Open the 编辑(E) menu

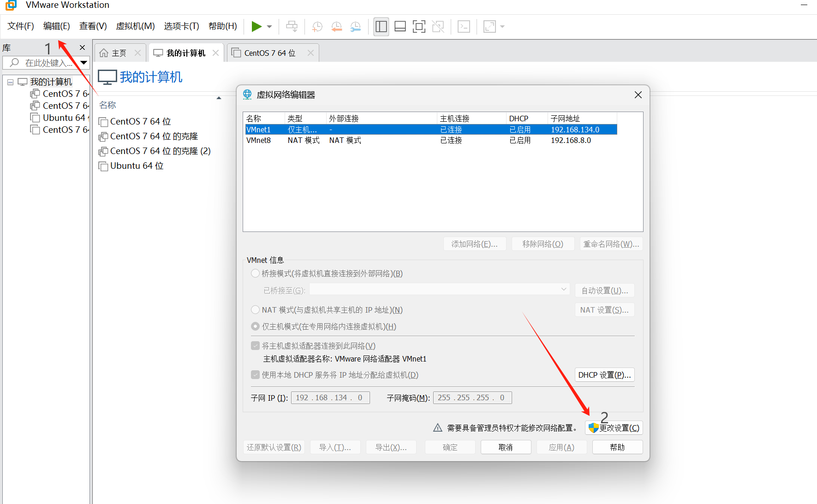[x=57, y=26]
